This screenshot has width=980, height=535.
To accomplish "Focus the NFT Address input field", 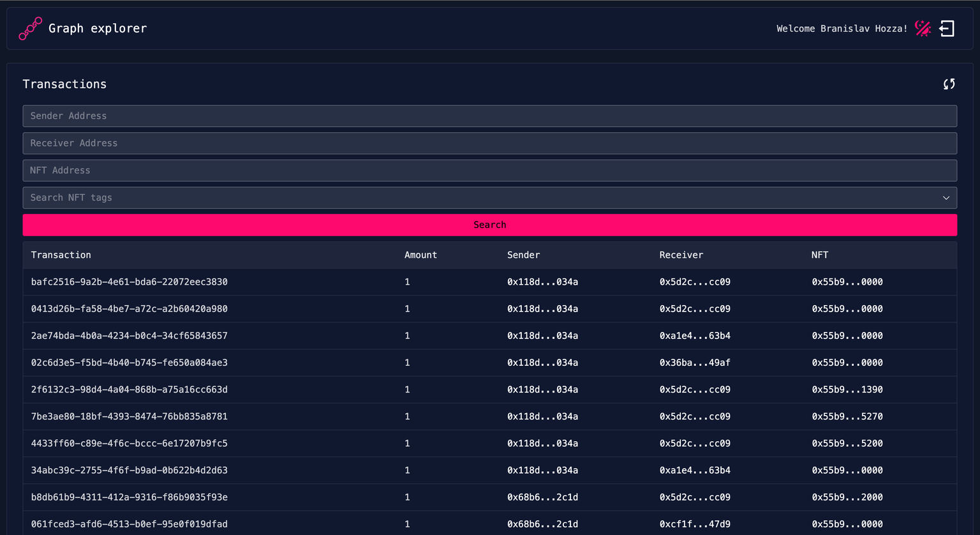I will (489, 170).
